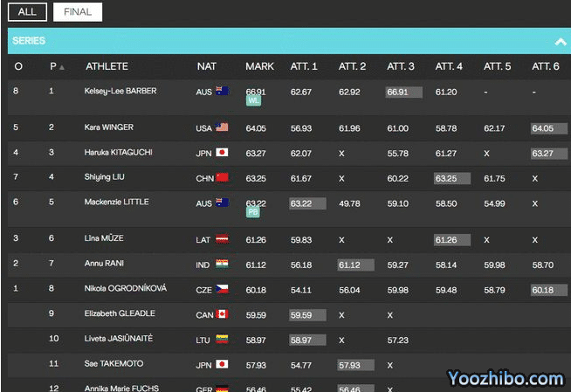Click the Czech flag icon
This screenshot has height=392, width=571.
(x=222, y=288)
